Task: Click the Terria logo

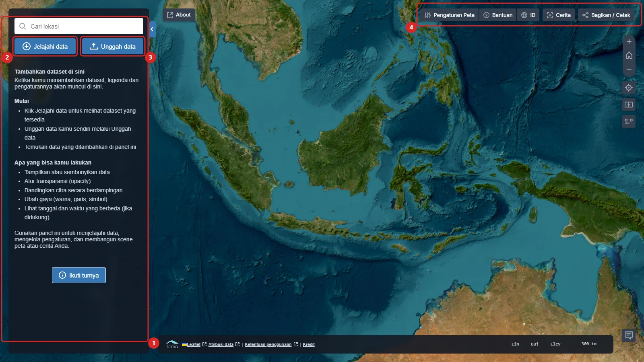Action: pos(172,344)
